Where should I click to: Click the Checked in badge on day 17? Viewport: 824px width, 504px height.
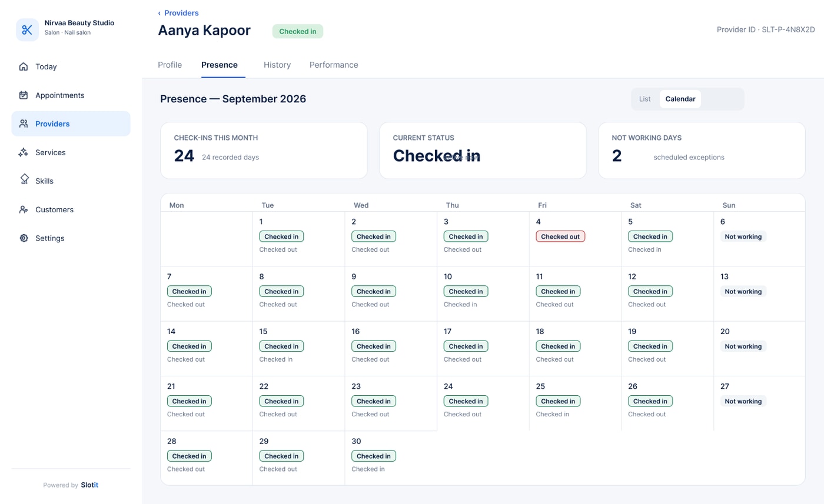coord(466,346)
